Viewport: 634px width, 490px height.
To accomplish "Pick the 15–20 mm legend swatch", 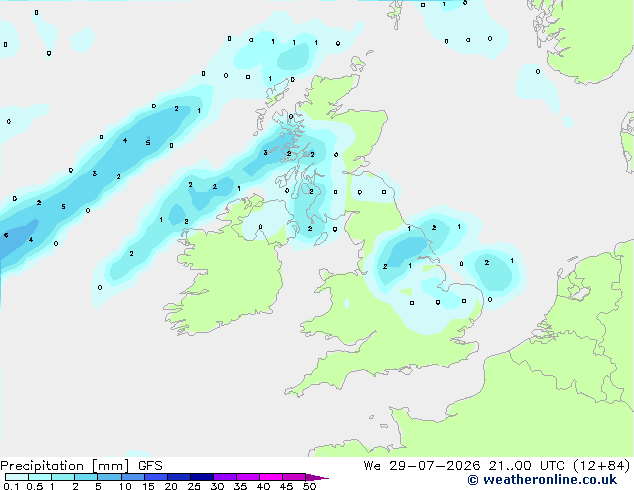I will tap(155, 477).
